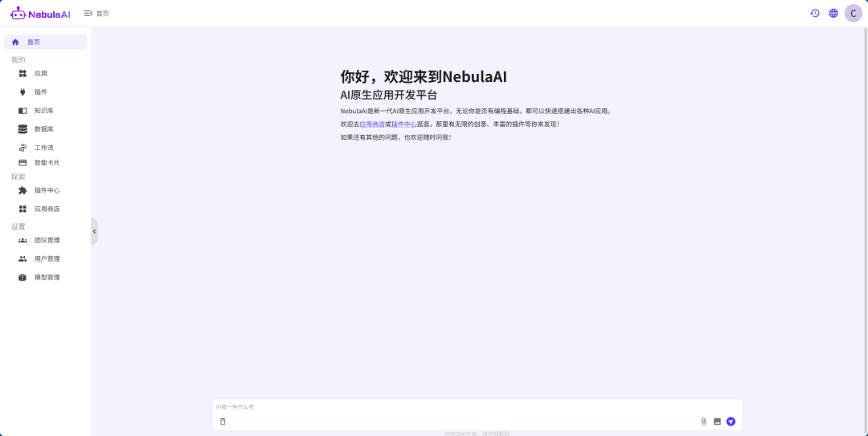Click the 知识库 book icon
Image resolution: width=868 pixels, height=436 pixels.
23,111
